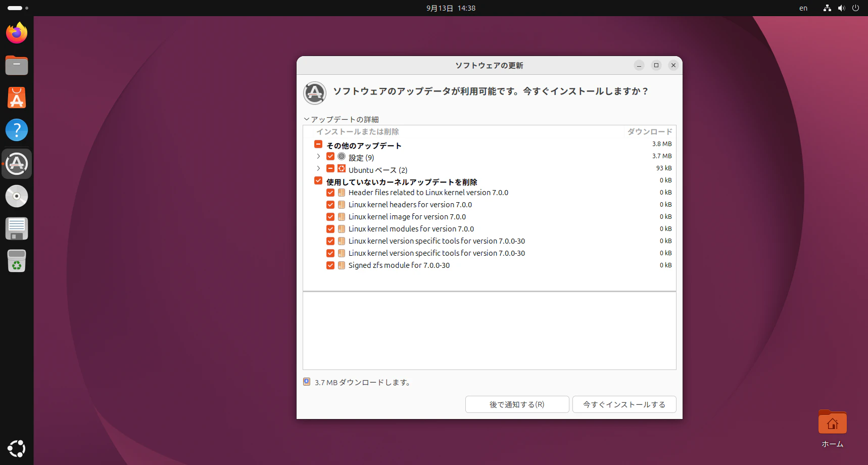
Task: Click the 3.7 MB ダウンロードします。 status text
Action: (x=363, y=382)
